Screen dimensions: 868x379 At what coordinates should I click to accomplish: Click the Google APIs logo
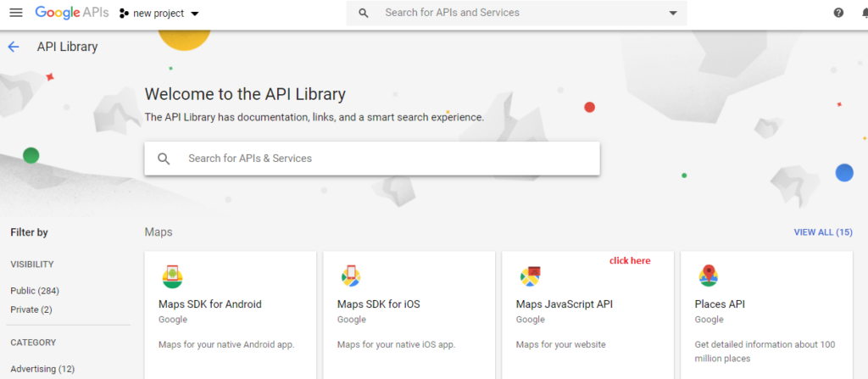click(72, 13)
